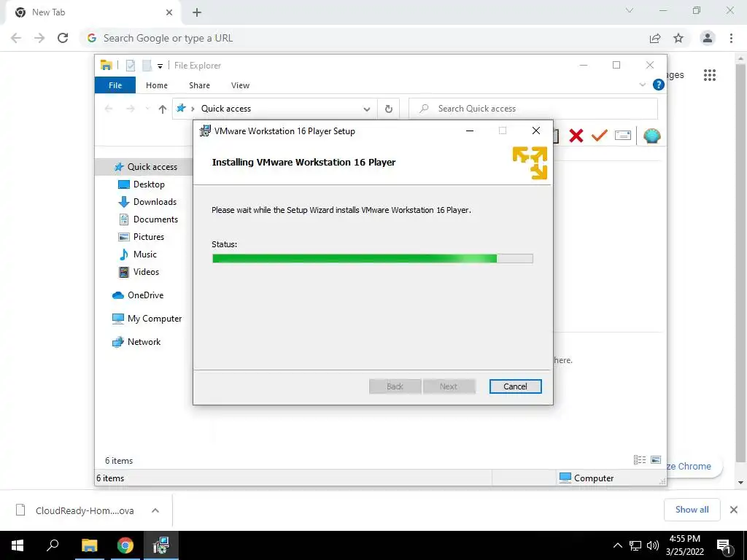Click the Computer status bar entry
The image size is (747, 560).
[587, 478]
